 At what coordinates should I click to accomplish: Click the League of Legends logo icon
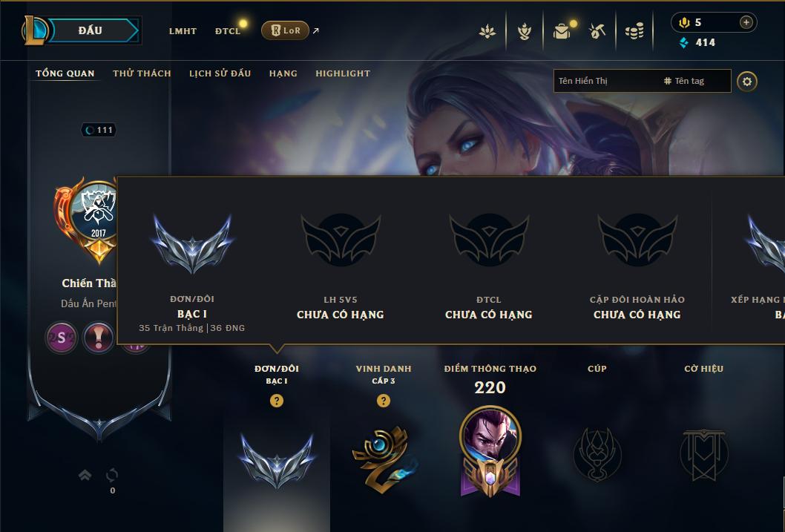coord(33,30)
